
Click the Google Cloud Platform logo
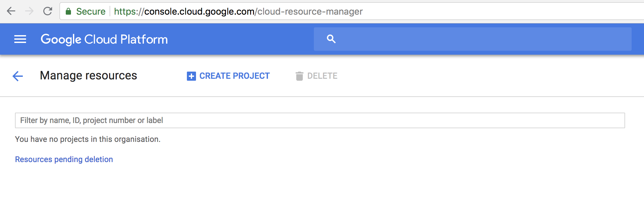[104, 39]
